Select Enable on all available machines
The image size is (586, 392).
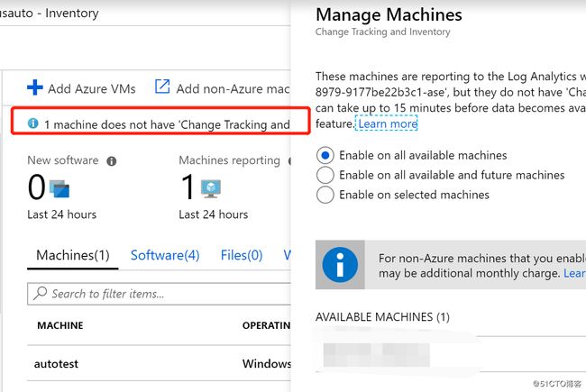tap(325, 155)
